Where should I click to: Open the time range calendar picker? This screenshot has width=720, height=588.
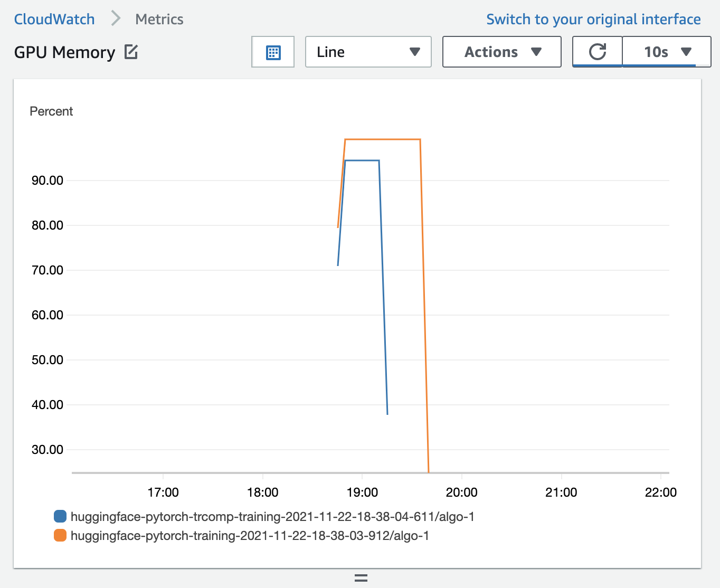coord(273,52)
